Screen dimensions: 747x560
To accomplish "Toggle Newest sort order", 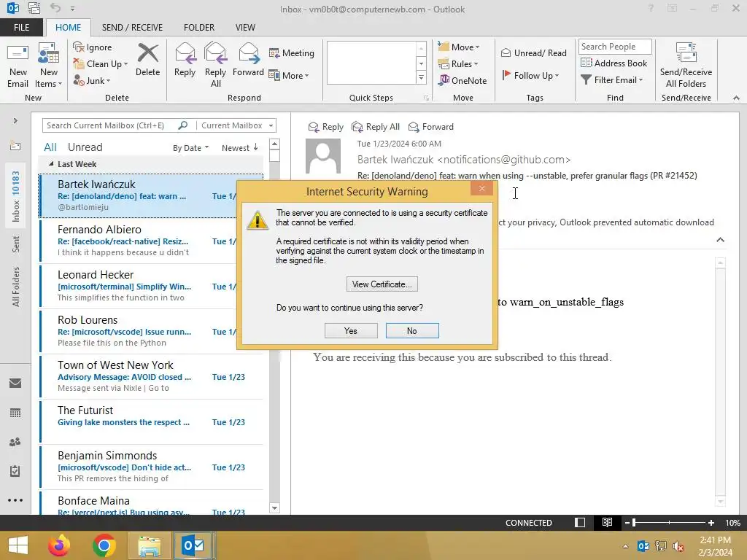I will tap(239, 147).
